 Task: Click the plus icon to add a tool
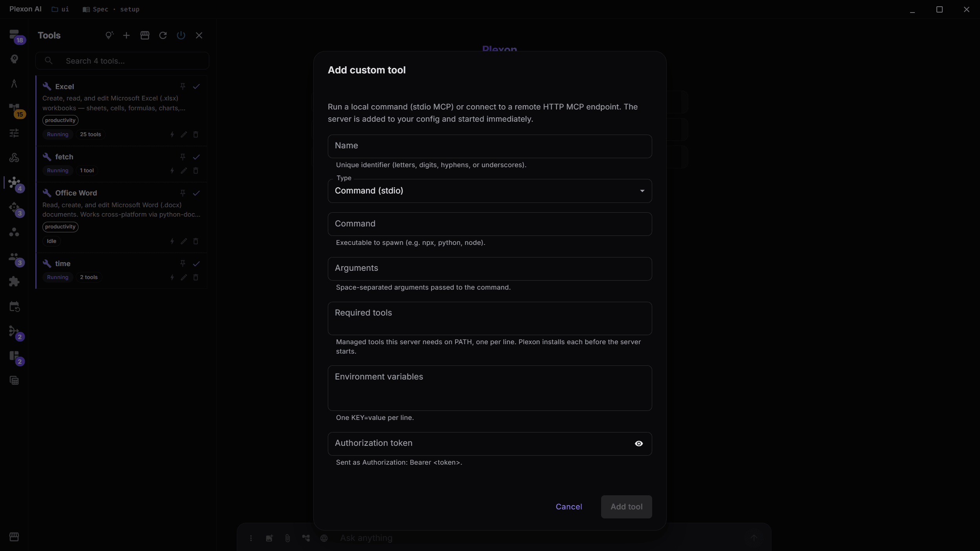pyautogui.click(x=126, y=36)
